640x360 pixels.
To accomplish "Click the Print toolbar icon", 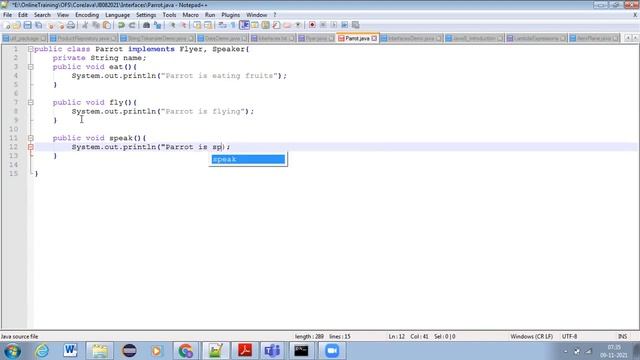I will click(71, 25).
